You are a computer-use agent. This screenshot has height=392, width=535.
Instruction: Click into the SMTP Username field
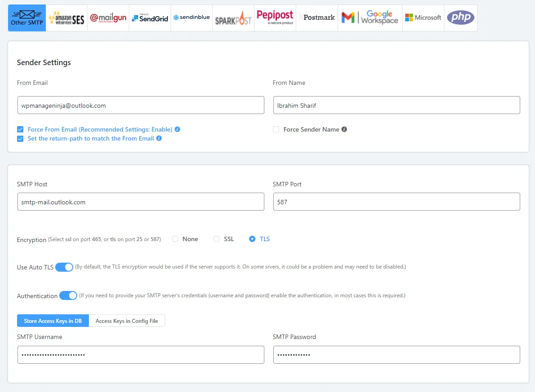[141, 355]
